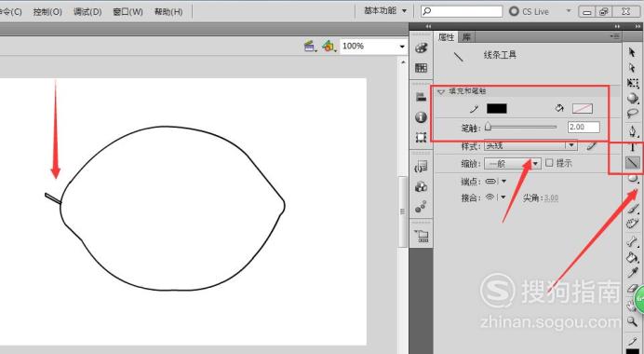This screenshot has height=354, width=644.
Task: Select the Zoom magnifier tool
Action: point(633,321)
